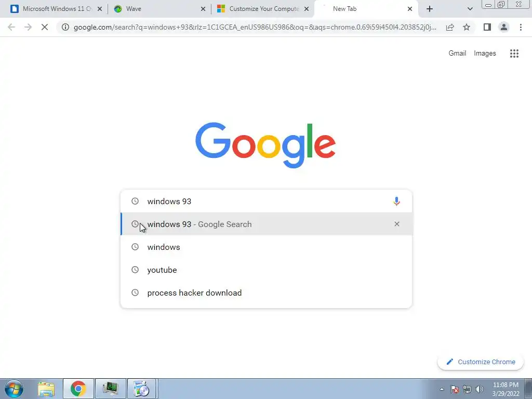The width and height of the screenshot is (532, 399).
Task: Open the disc installer taskbar icon
Action: tap(141, 389)
